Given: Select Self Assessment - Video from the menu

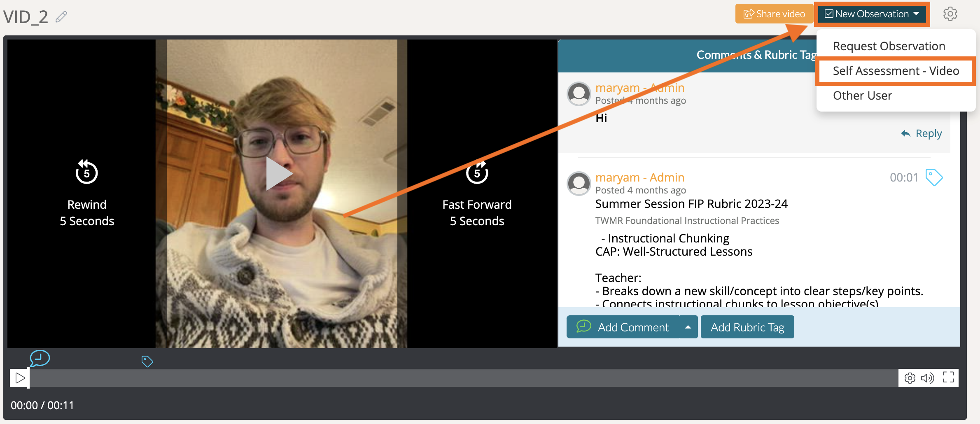Looking at the screenshot, I should click(x=896, y=71).
